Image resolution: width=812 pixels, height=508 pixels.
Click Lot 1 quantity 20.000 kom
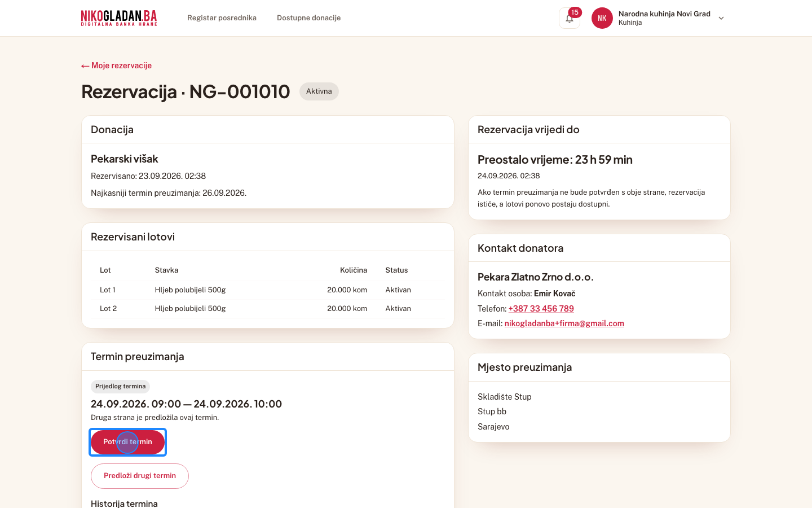[347, 290]
